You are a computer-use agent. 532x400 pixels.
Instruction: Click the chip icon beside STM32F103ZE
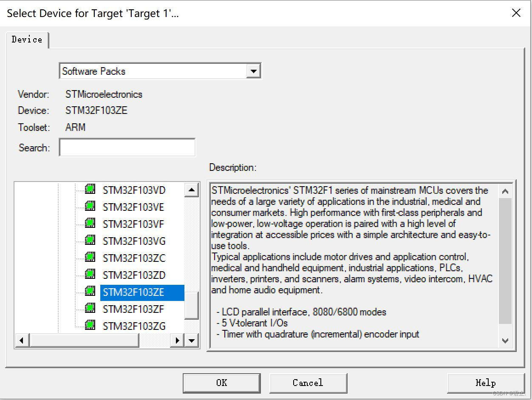pyautogui.click(x=90, y=291)
